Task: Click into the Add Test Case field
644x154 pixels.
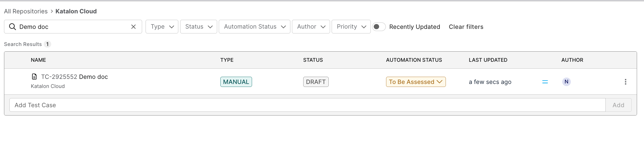Action: coord(307,105)
